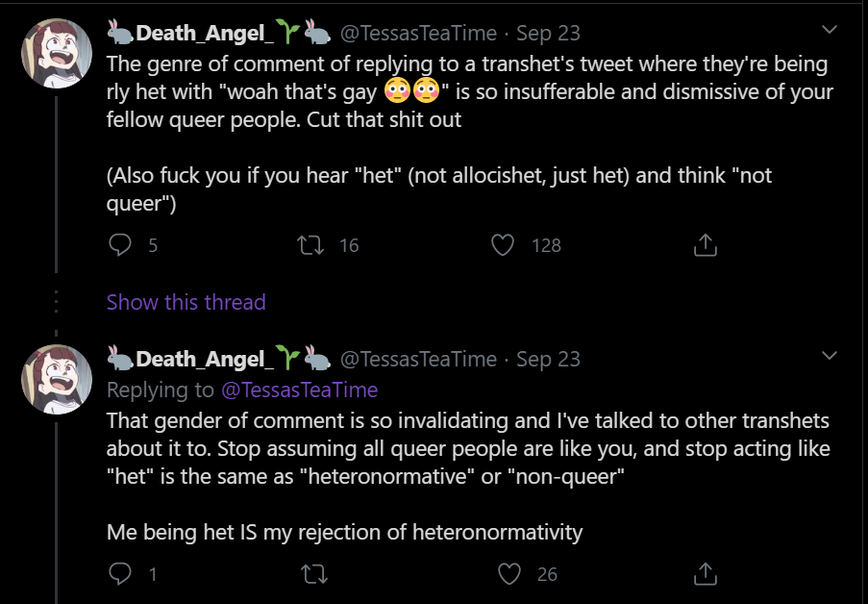Open the first tweet's body text
Image resolution: width=868 pixels, height=604 pixels.
point(461,92)
